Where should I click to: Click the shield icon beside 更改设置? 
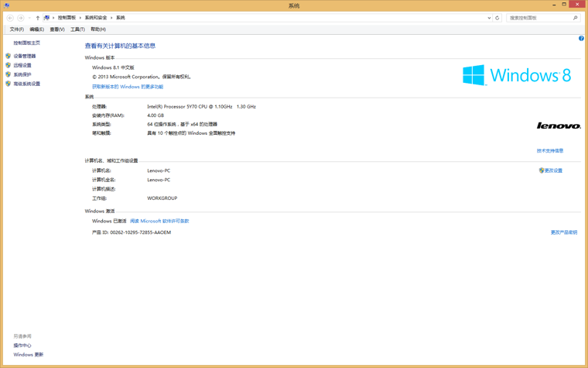pyautogui.click(x=542, y=170)
